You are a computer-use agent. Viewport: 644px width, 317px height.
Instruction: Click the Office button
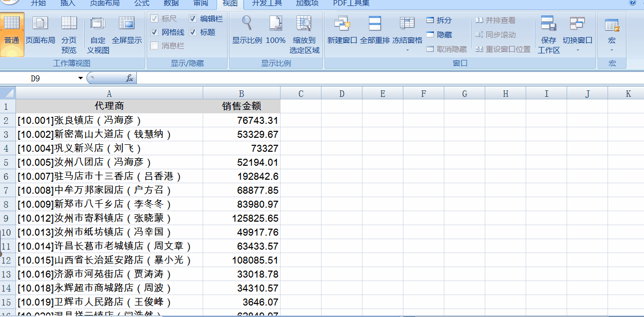10,2
